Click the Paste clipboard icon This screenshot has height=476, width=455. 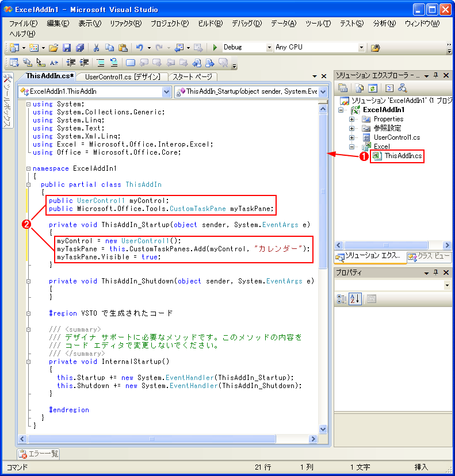[x=123, y=48]
